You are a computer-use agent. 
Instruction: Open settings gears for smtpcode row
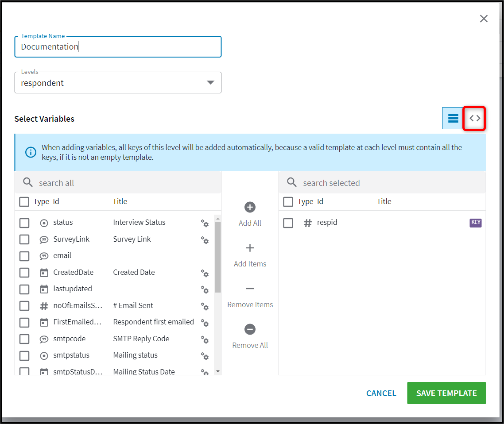coord(205,339)
